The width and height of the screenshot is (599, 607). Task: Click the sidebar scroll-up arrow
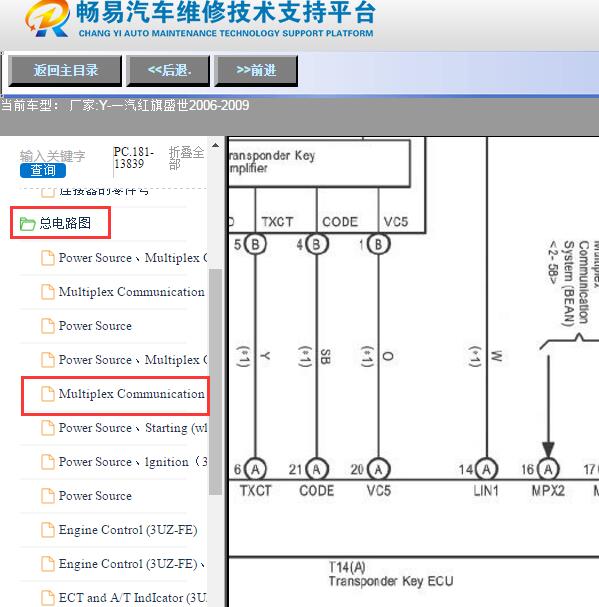pos(215,146)
